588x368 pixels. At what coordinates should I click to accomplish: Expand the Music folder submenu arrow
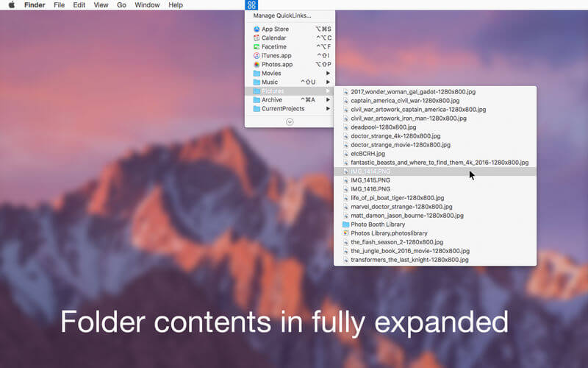tap(328, 82)
